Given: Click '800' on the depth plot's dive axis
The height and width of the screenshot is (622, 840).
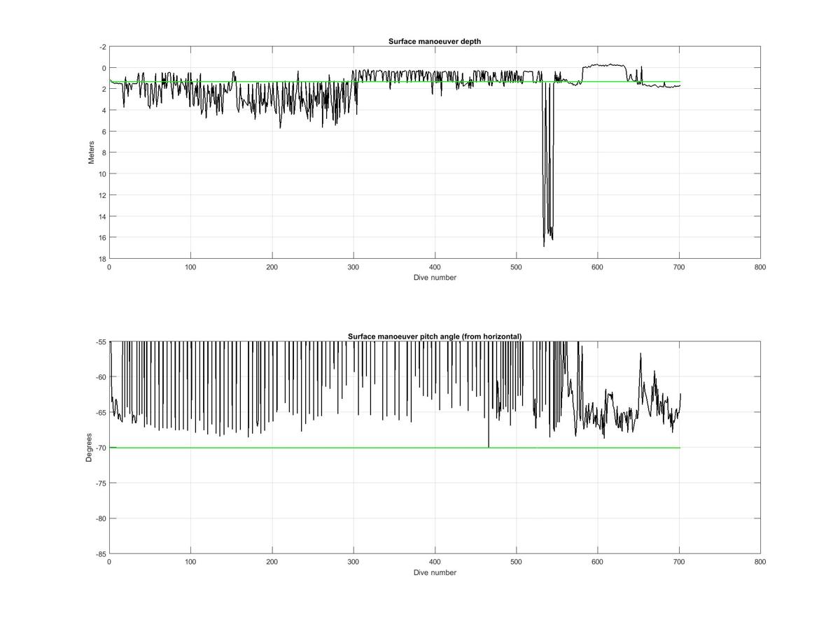Looking at the screenshot, I should [x=760, y=267].
